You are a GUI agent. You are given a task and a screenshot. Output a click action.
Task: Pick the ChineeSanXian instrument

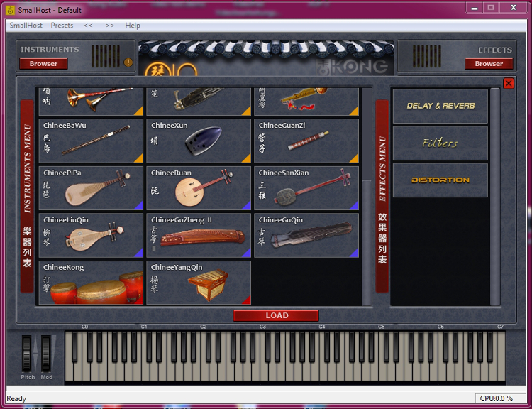point(306,188)
